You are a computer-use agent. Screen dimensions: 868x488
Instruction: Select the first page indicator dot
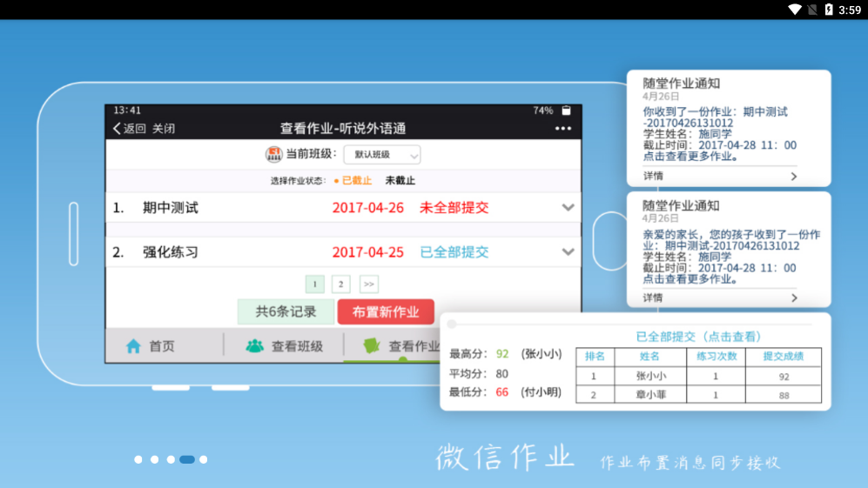[x=138, y=459]
